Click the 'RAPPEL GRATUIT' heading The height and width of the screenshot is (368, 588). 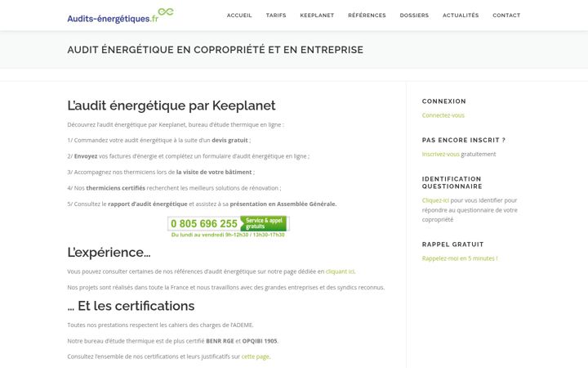click(452, 245)
